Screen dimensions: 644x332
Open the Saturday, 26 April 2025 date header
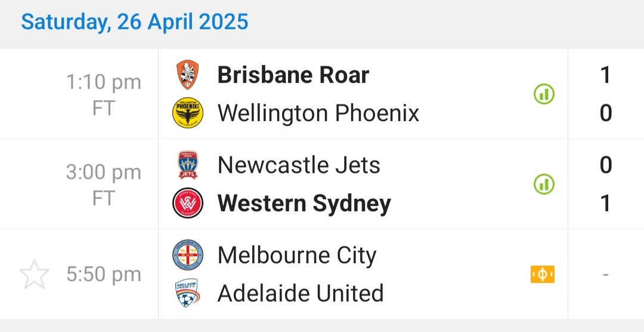pyautogui.click(x=135, y=22)
